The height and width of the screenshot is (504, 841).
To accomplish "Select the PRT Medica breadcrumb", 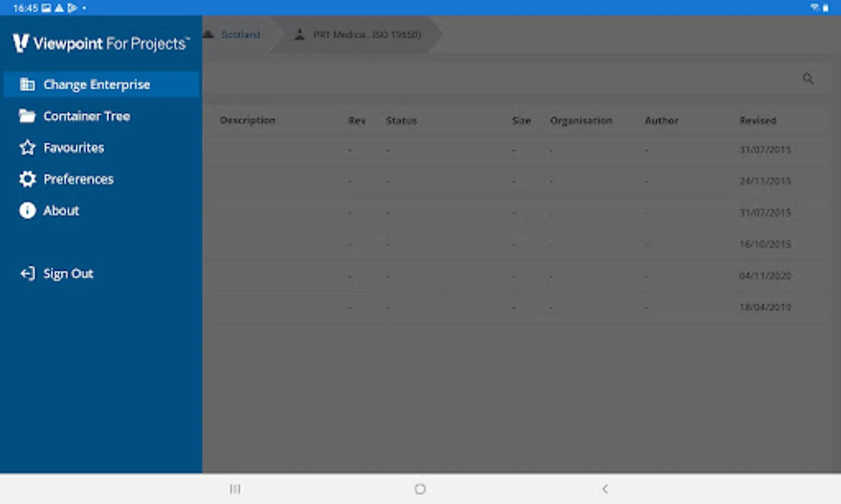I will pyautogui.click(x=367, y=35).
